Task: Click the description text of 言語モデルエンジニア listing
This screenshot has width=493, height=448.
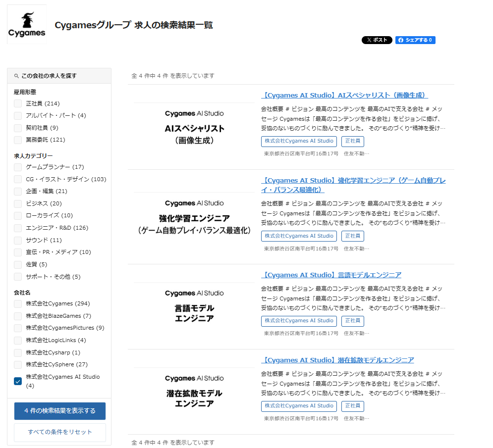Action: [x=353, y=299]
